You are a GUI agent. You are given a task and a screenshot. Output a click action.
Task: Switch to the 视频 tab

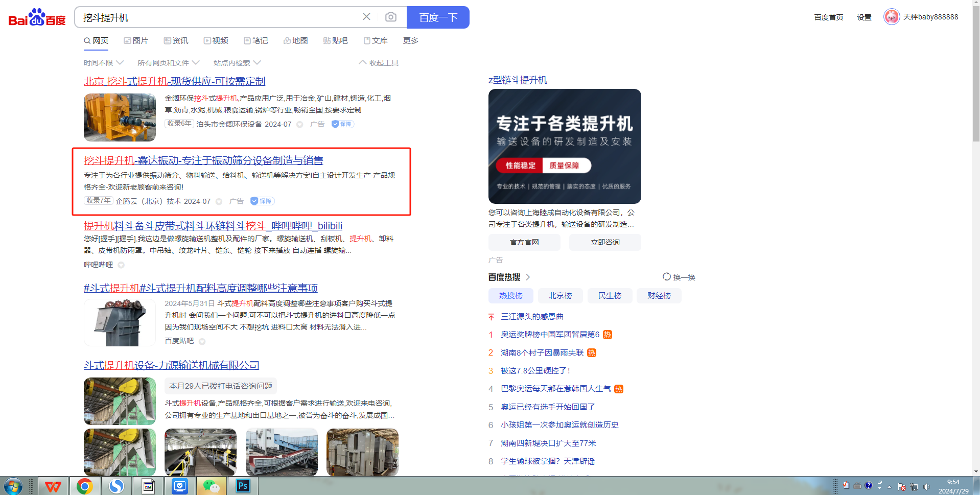coord(216,41)
